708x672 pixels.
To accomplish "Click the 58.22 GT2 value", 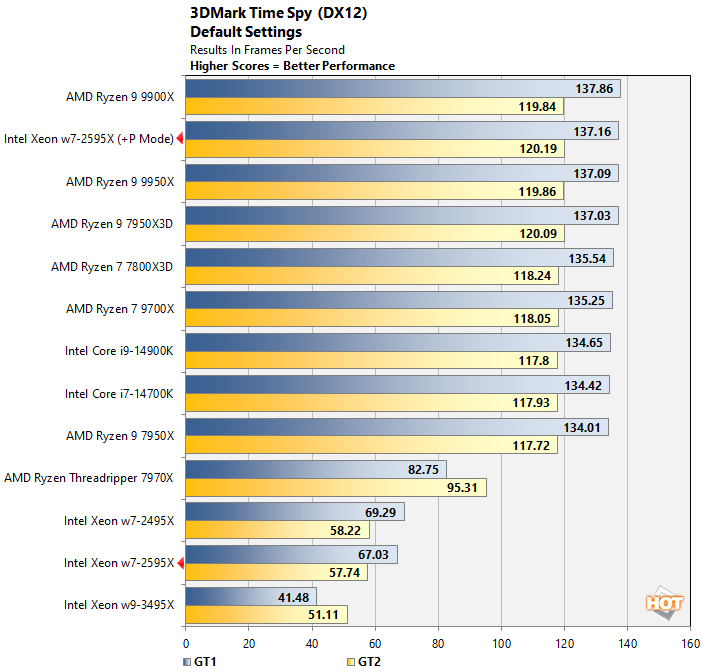I will (345, 530).
